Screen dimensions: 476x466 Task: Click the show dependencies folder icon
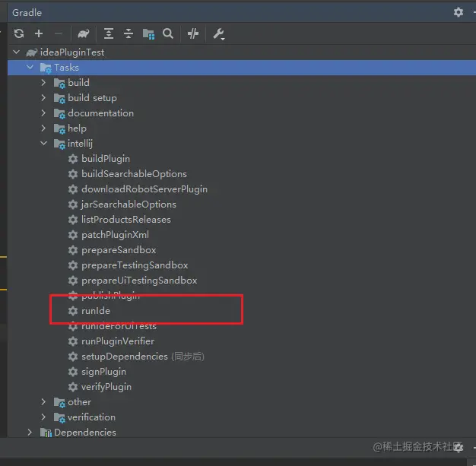pos(148,34)
